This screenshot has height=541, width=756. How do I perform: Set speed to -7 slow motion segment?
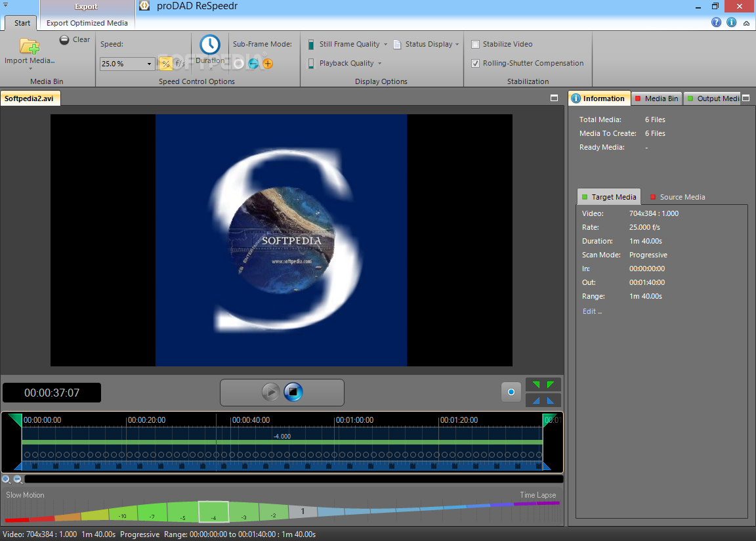click(x=152, y=513)
